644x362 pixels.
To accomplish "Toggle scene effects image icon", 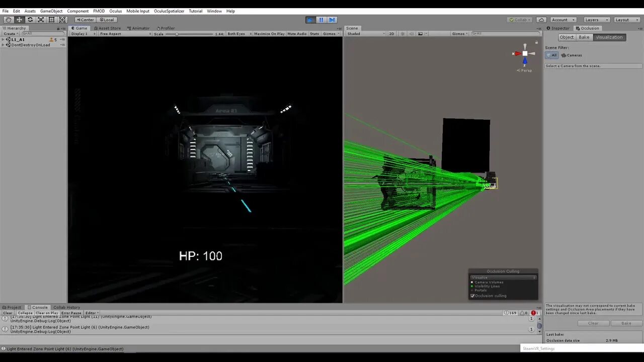I will [x=420, y=34].
